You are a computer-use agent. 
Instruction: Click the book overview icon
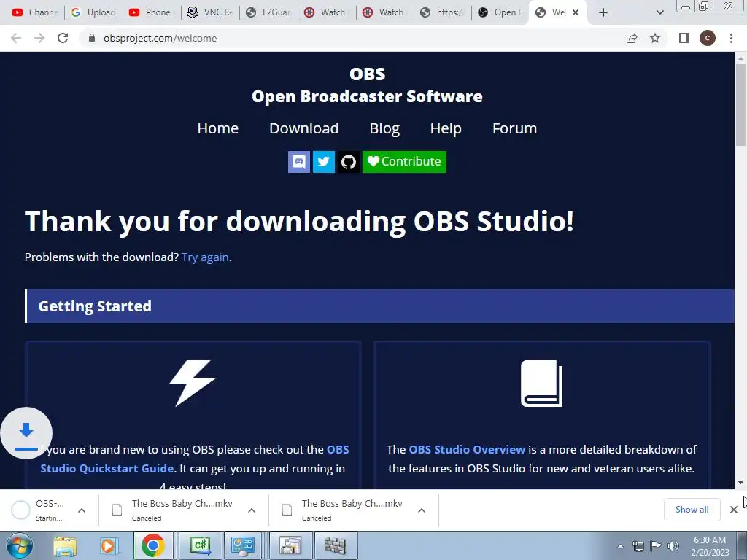[542, 384]
